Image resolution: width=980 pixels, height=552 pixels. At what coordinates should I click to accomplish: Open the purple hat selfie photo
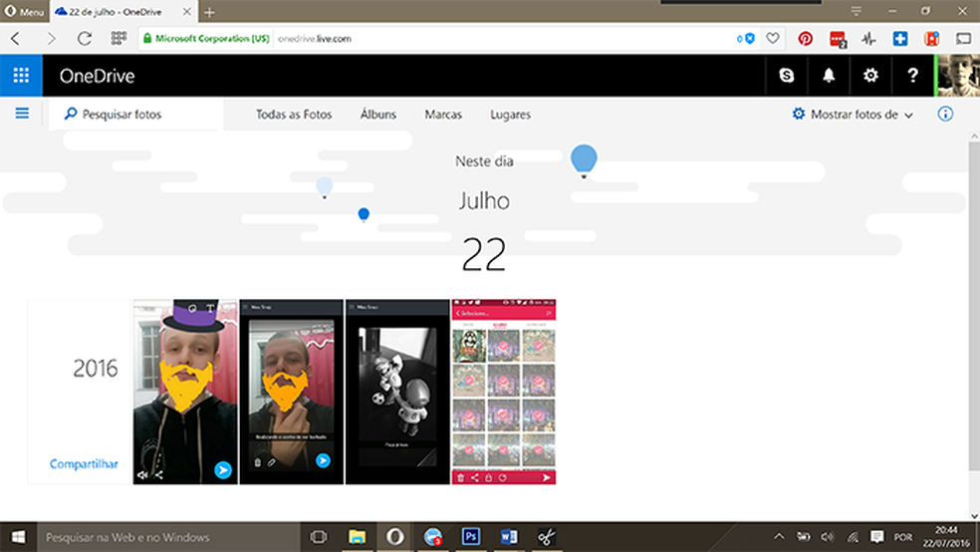pos(185,392)
